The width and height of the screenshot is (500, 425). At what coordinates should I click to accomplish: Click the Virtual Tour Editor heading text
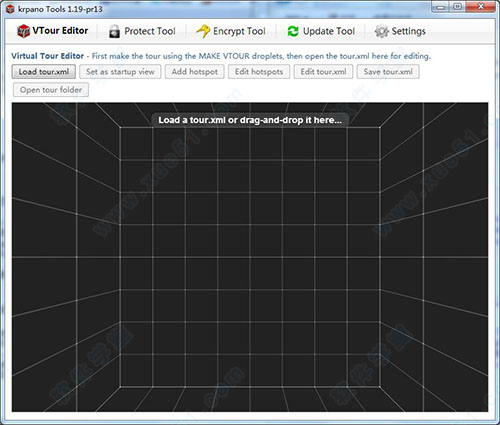point(47,56)
